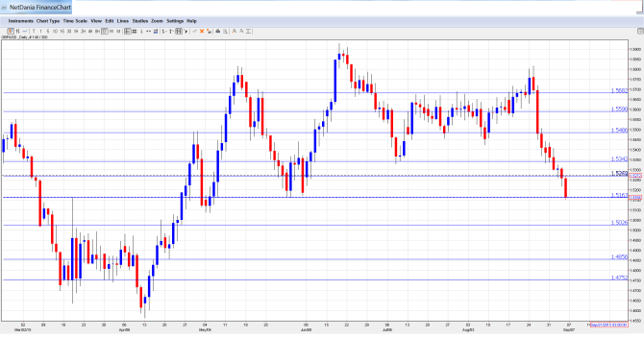Toggle the chart grid icon
The width and height of the screenshot is (644, 362).
pyautogui.click(x=135, y=31)
